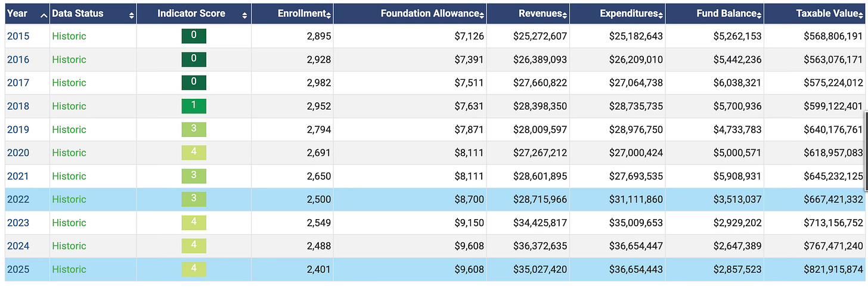Click enrollment value 2,500
868x287 pixels.
click(x=319, y=199)
